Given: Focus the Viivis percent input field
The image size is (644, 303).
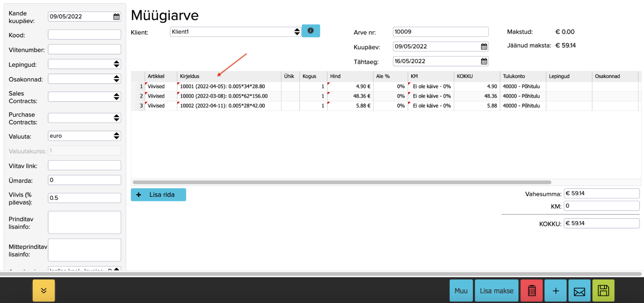Looking at the screenshot, I should 84,198.
